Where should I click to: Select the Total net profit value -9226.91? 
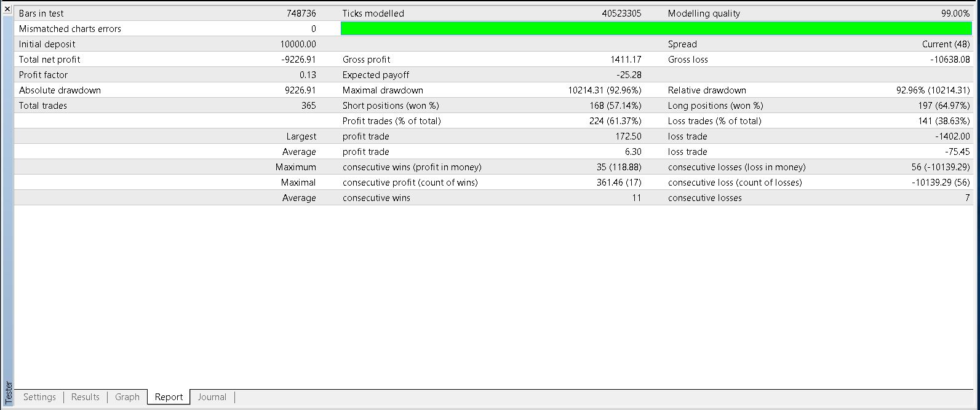click(x=298, y=60)
